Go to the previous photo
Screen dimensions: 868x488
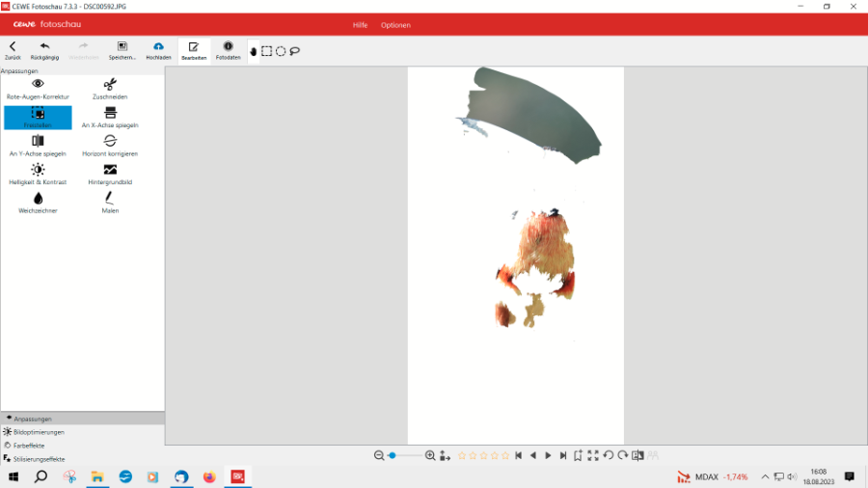coord(533,455)
